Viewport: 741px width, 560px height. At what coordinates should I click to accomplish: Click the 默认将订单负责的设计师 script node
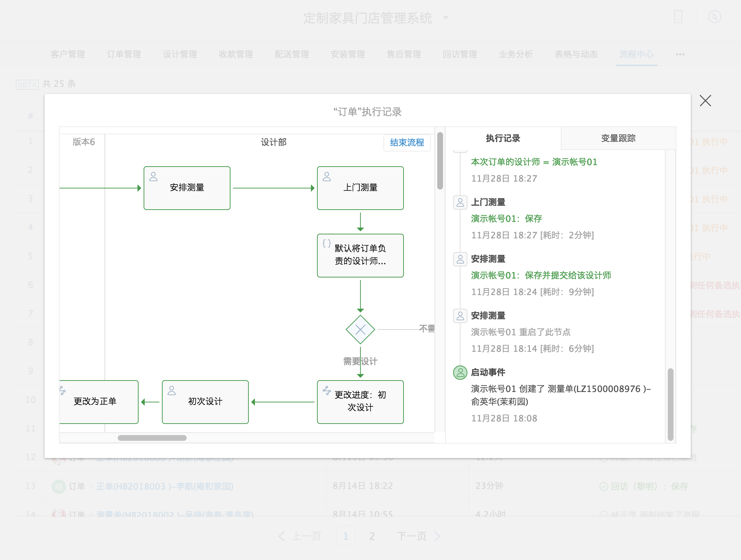pos(360,256)
